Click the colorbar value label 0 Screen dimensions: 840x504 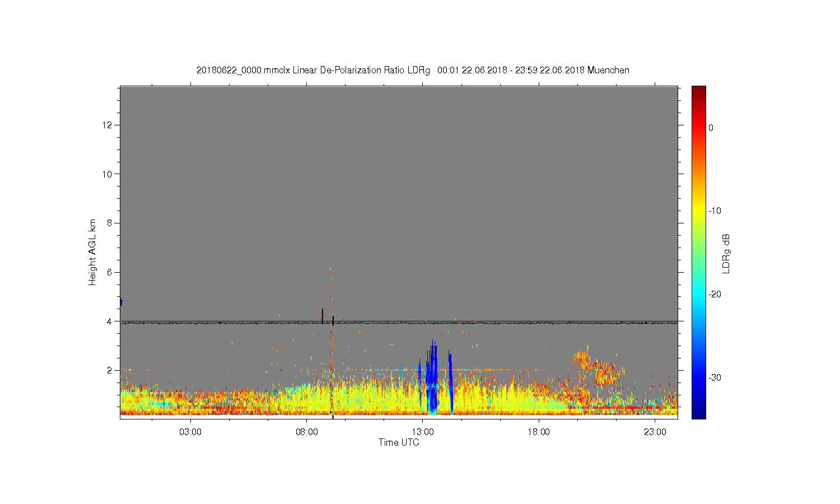click(711, 128)
